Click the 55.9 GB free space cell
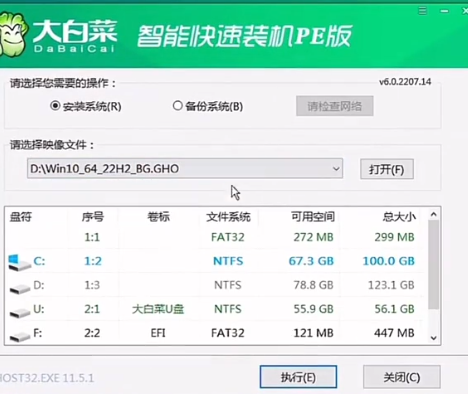This screenshot has height=394, width=468. pos(313,309)
